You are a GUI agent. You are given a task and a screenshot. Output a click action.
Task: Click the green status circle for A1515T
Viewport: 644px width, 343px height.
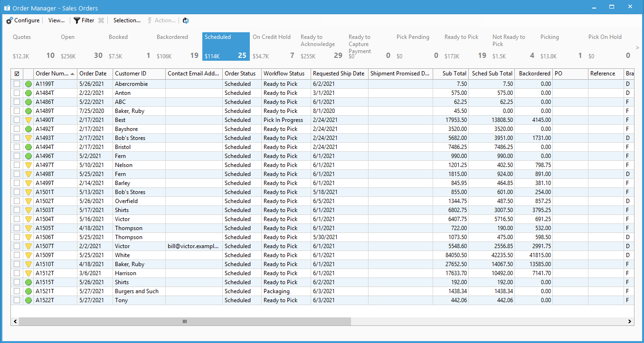[x=28, y=282]
